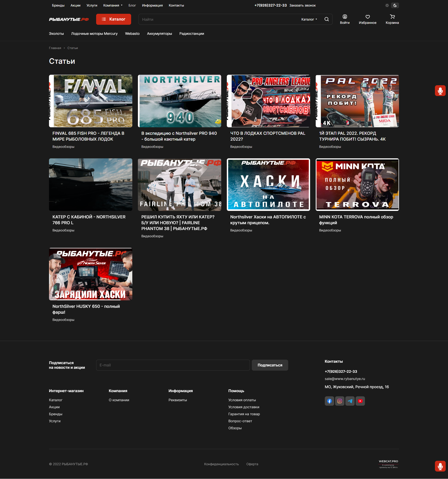
Task: Open Лодочные моторы Mercury category link
Action: pyautogui.click(x=94, y=33)
